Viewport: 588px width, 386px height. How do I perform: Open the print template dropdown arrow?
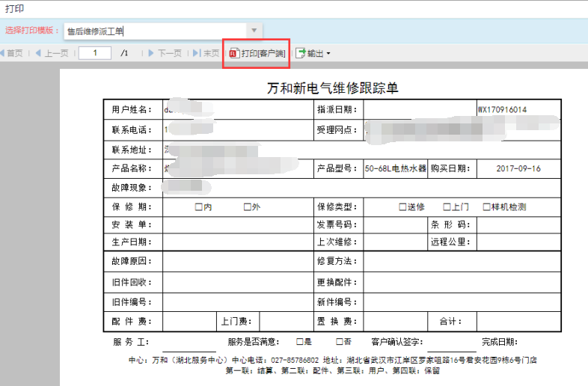point(254,31)
